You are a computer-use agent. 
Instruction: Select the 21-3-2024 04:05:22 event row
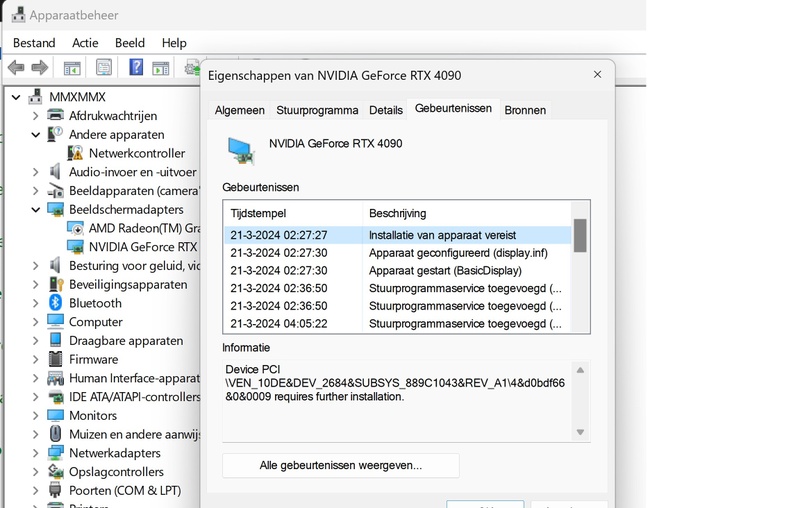click(x=397, y=323)
